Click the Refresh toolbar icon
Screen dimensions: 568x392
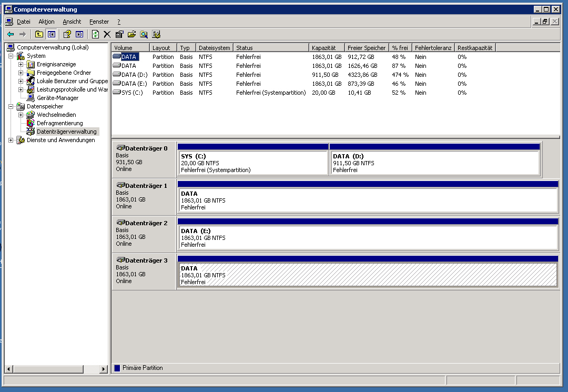tap(95, 34)
